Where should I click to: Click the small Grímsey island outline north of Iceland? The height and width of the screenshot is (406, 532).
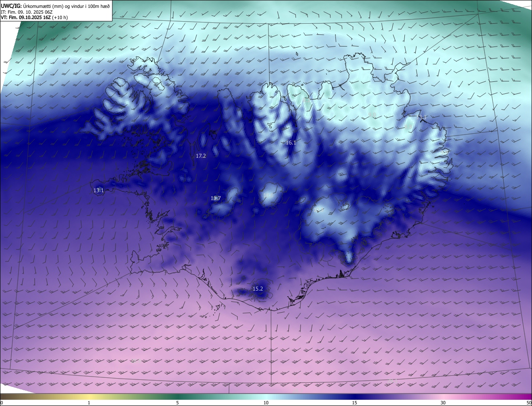[x=298, y=54]
